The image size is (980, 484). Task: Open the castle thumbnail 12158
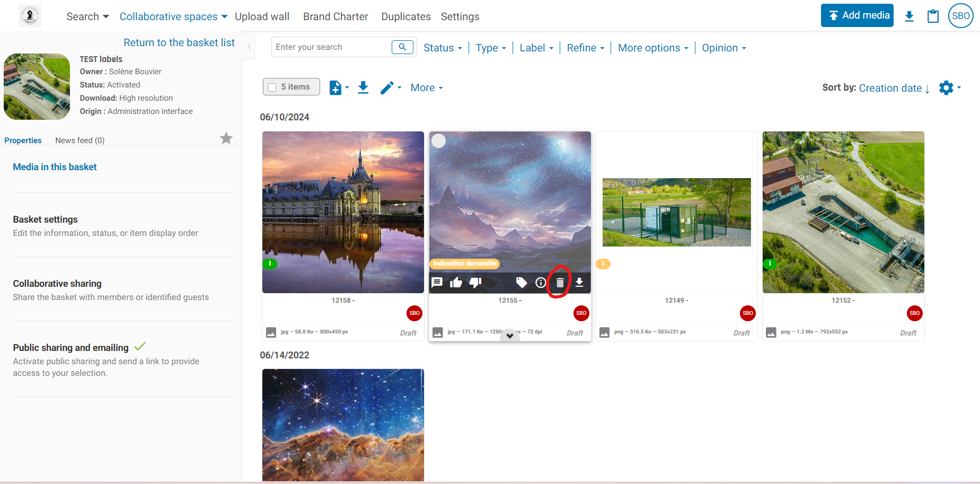click(343, 212)
